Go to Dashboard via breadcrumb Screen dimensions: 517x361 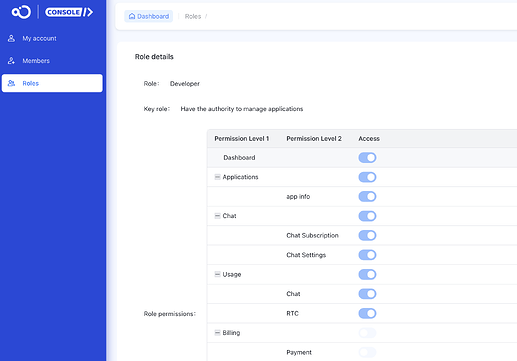coord(149,16)
